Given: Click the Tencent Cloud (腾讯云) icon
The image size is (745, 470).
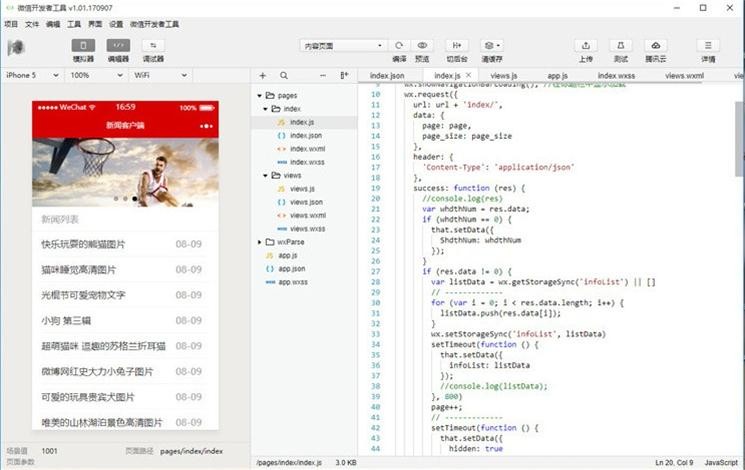Looking at the screenshot, I should tap(656, 46).
